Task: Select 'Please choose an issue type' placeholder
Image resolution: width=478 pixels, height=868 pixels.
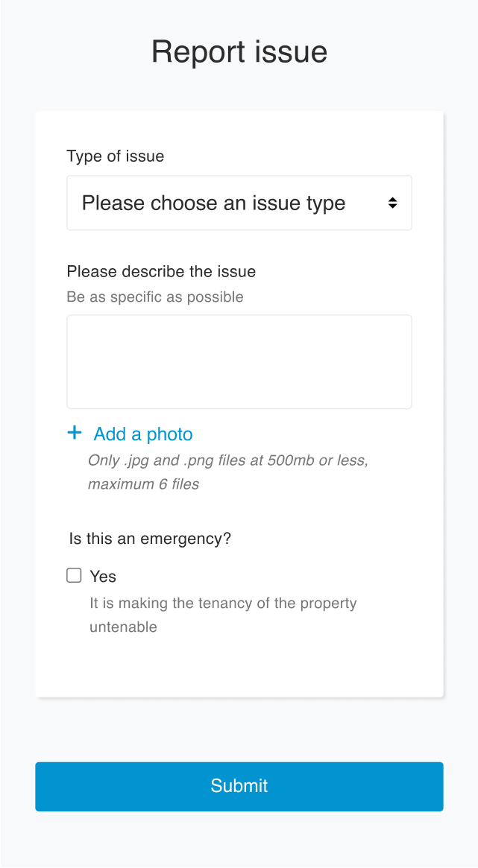Action: coord(214,202)
